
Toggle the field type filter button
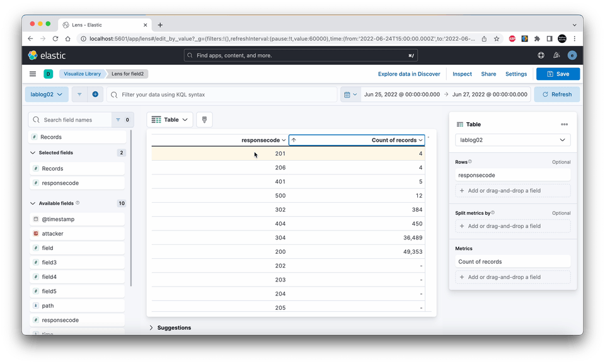click(x=123, y=120)
